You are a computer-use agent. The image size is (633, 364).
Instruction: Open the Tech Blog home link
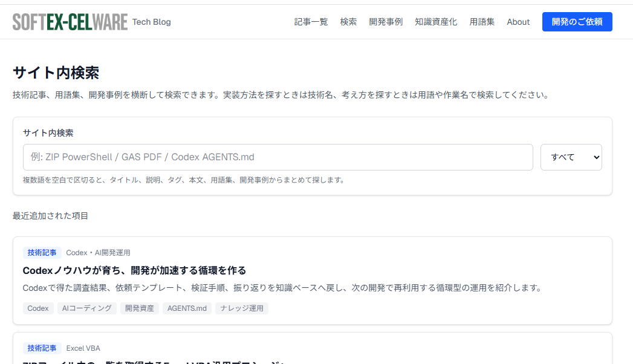[x=151, y=22]
